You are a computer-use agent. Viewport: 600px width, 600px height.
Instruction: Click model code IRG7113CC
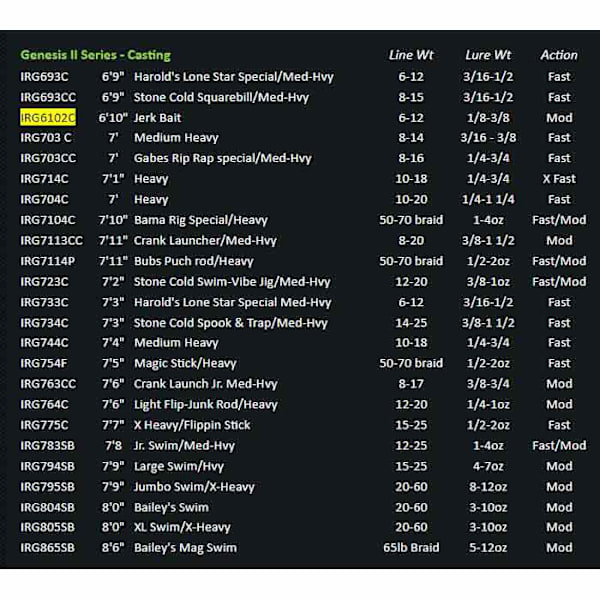[52, 240]
